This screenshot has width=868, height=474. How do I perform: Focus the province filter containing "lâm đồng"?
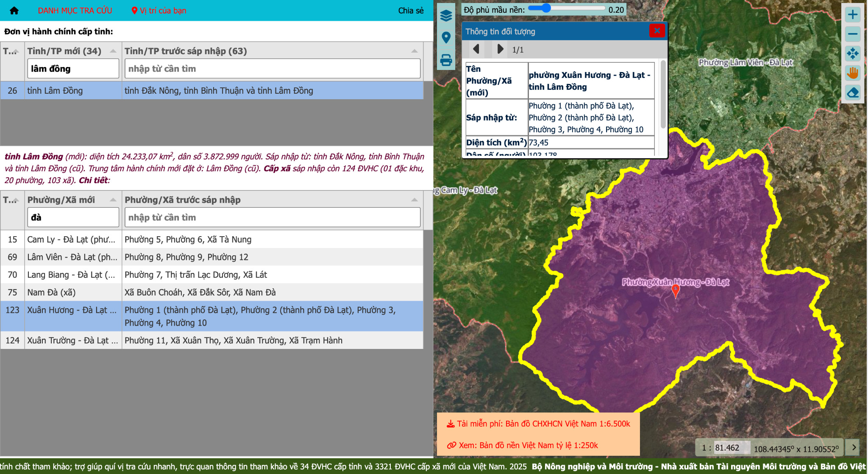click(x=73, y=69)
